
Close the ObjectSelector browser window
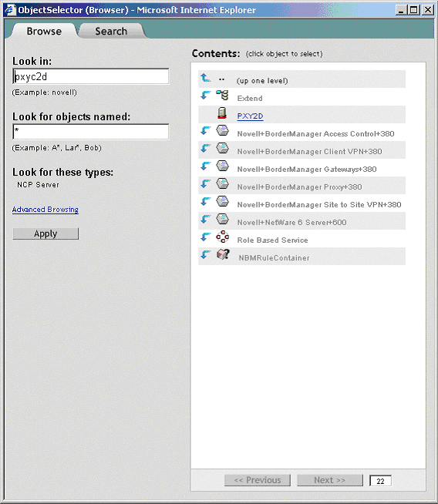click(428, 10)
